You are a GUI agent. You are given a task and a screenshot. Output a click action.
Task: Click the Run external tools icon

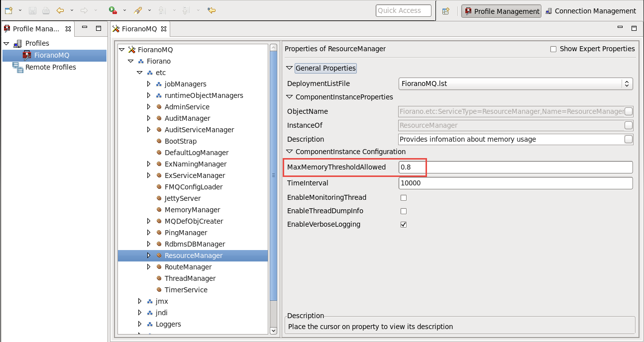(113, 10)
